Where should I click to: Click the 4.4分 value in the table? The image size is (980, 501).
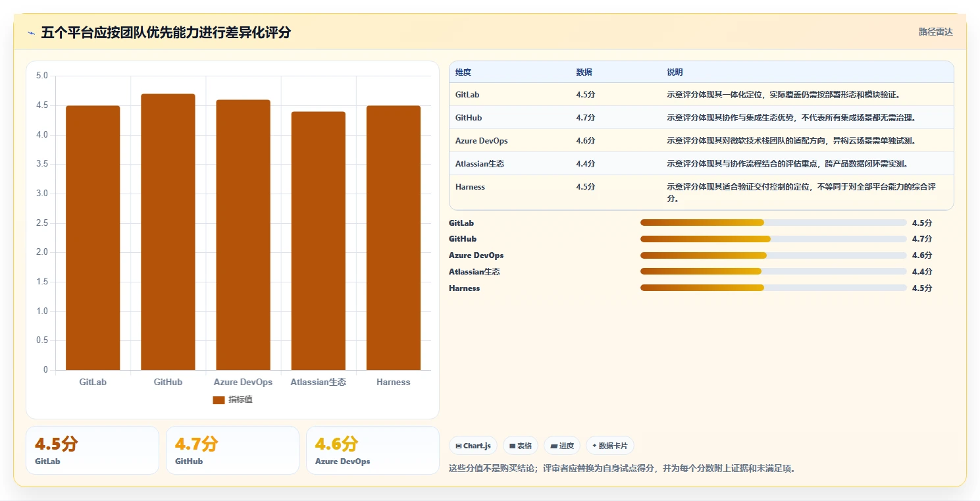point(586,164)
